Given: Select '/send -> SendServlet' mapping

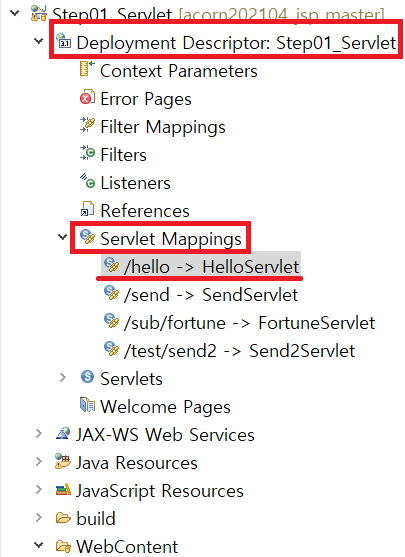Looking at the screenshot, I should coord(211,295).
